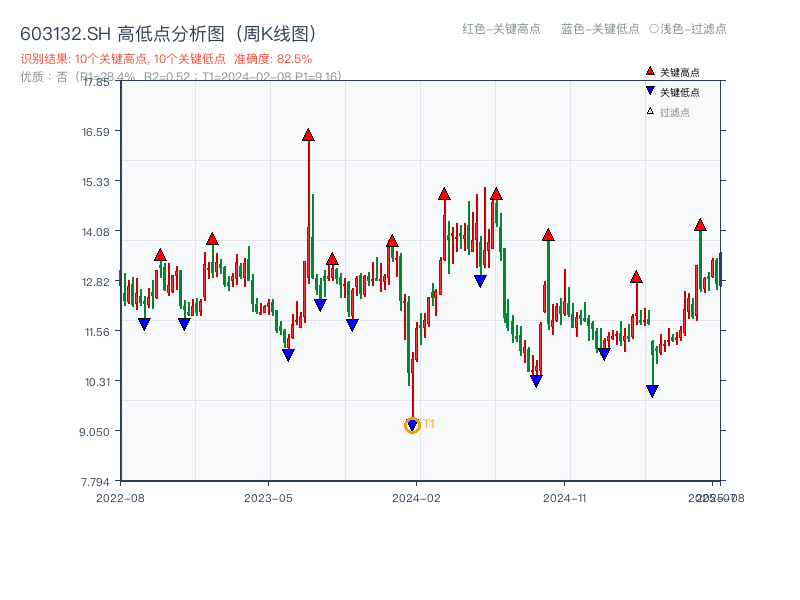This screenshot has height=600, width=800.
Task: Click the 蓝色-关键低点 header text
Action: point(600,29)
